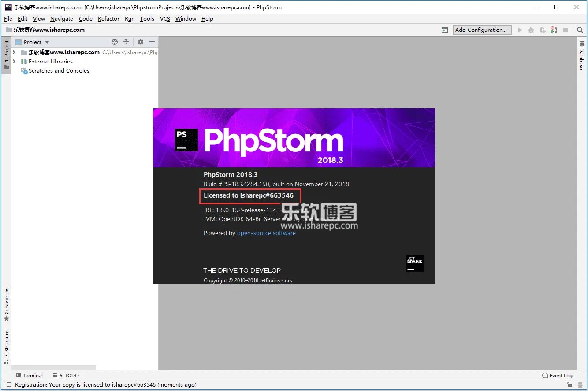Open the Navigate menu
This screenshot has width=588, height=391.
[x=62, y=18]
